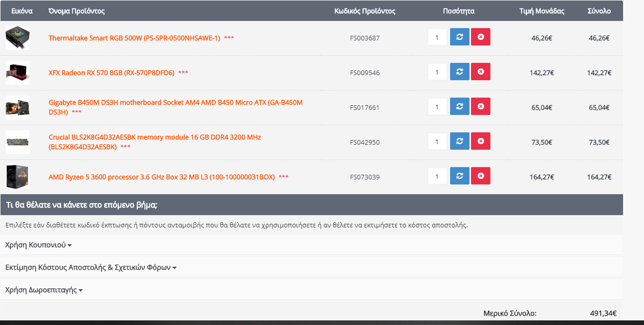Expand Εκτίμηση Κόστους Αποστολής & Σχετικών Φόρων
Screen dimensions: 644x325
(91, 267)
